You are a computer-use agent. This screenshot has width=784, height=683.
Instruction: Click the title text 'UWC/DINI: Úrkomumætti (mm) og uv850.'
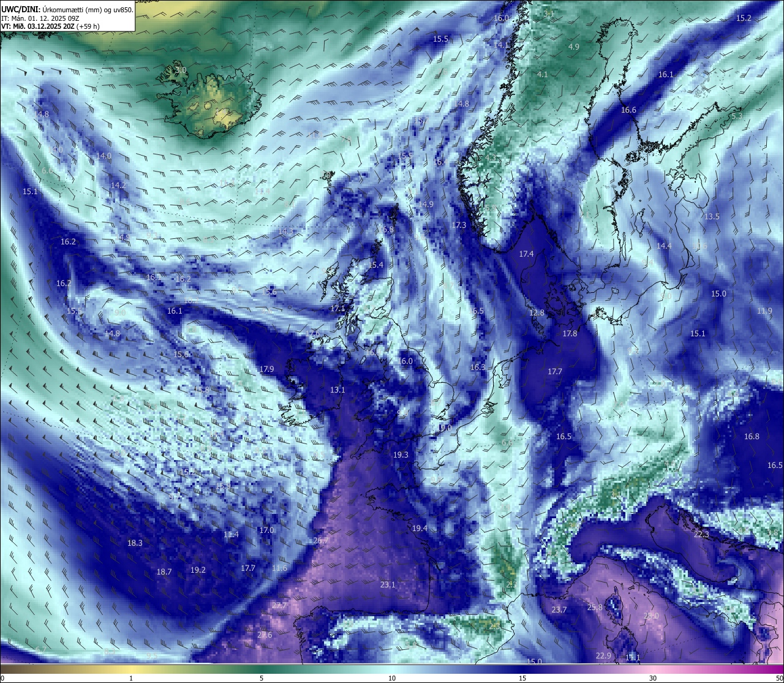click(67, 9)
